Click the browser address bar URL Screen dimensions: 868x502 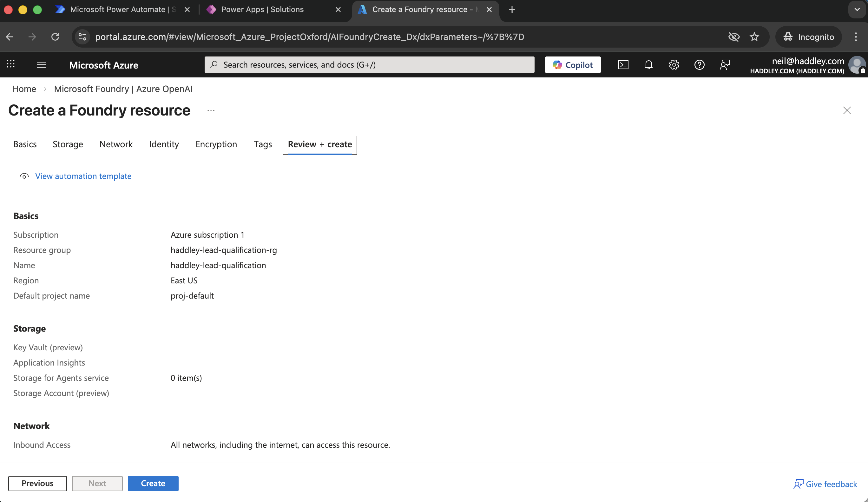tap(310, 37)
